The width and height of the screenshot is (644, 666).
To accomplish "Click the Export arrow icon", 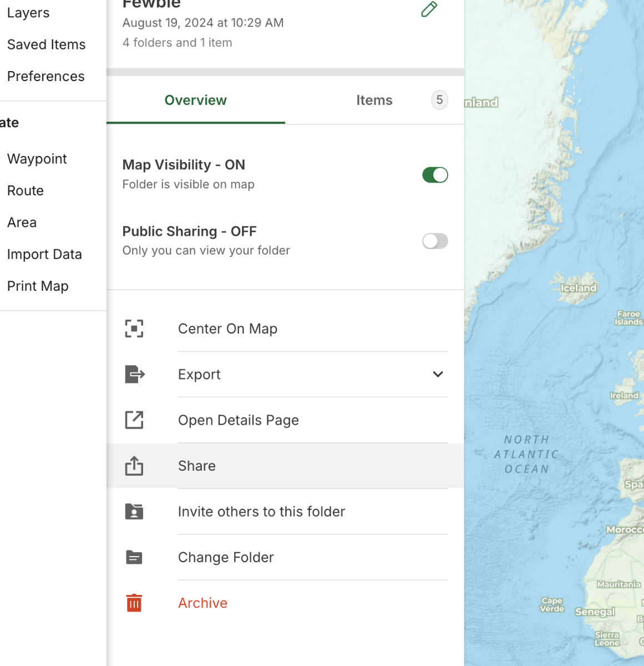I will (x=135, y=374).
